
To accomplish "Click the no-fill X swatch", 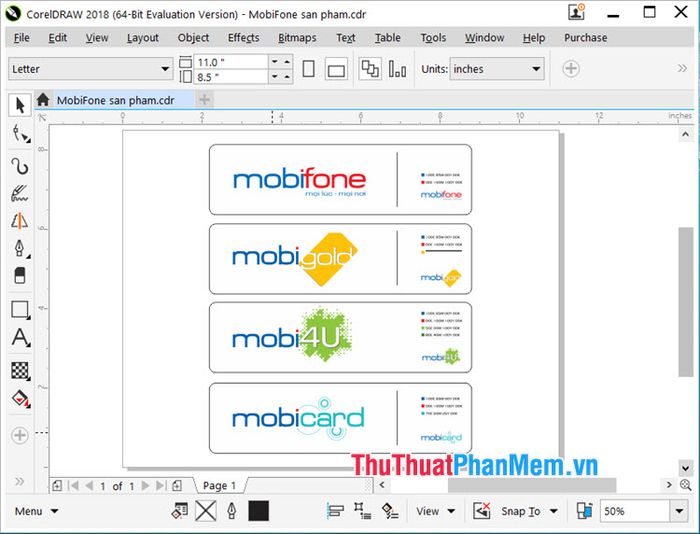I will (206, 511).
